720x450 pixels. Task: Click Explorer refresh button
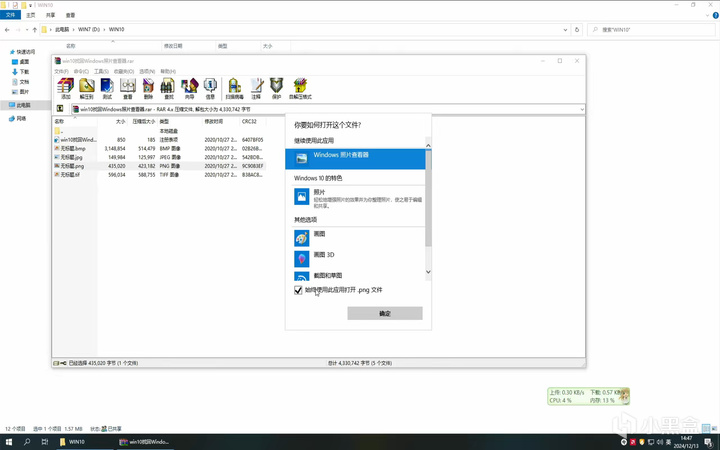pos(577,29)
